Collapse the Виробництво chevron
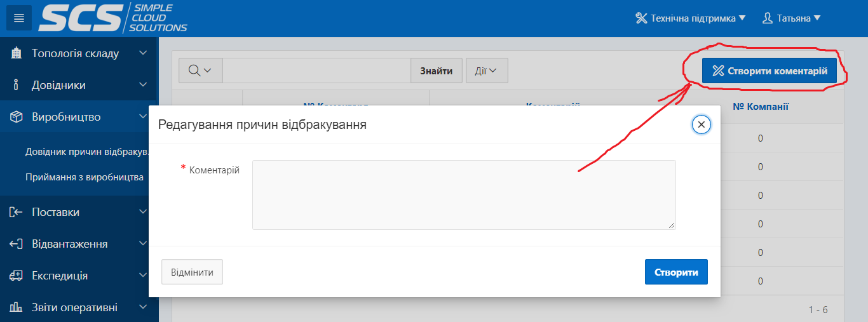 tap(143, 117)
